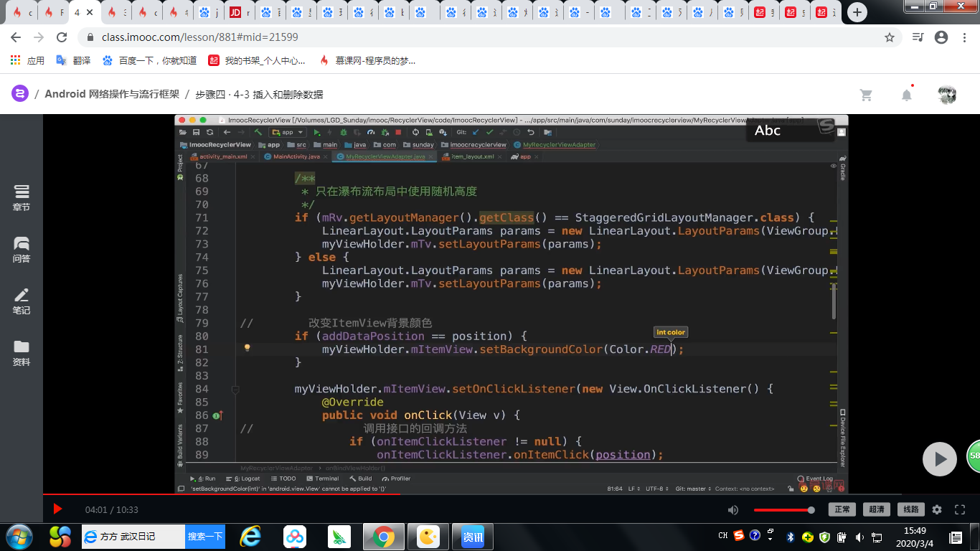Open Windows Start menu
This screenshot has width=980, height=551.
19,536
